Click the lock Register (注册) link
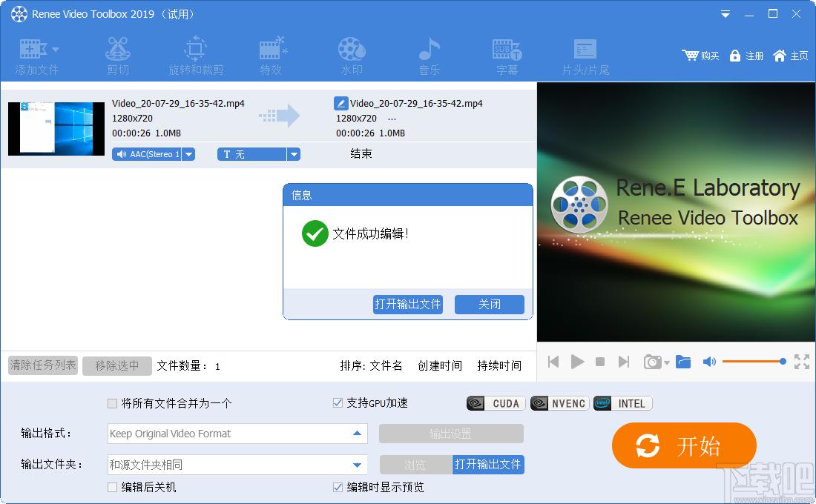The height and width of the screenshot is (504, 816). pyautogui.click(x=746, y=56)
